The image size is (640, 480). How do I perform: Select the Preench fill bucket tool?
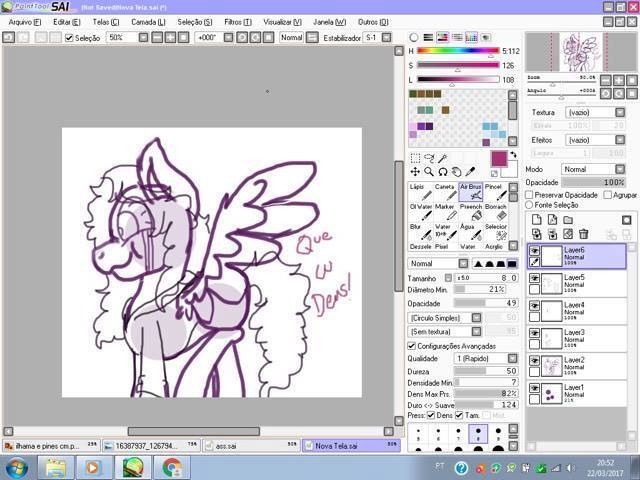coord(471,212)
